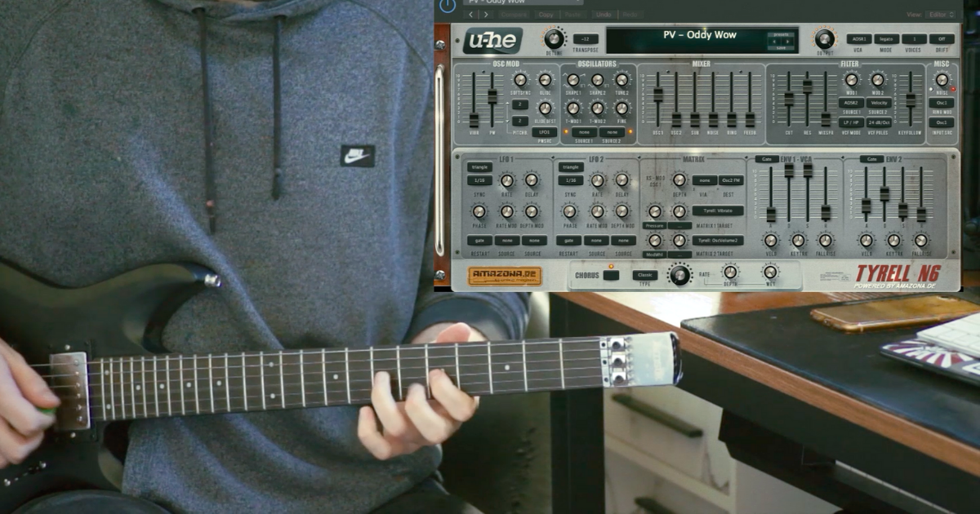Click the Copy button
Screen dimensions: 980x514
[546, 15]
